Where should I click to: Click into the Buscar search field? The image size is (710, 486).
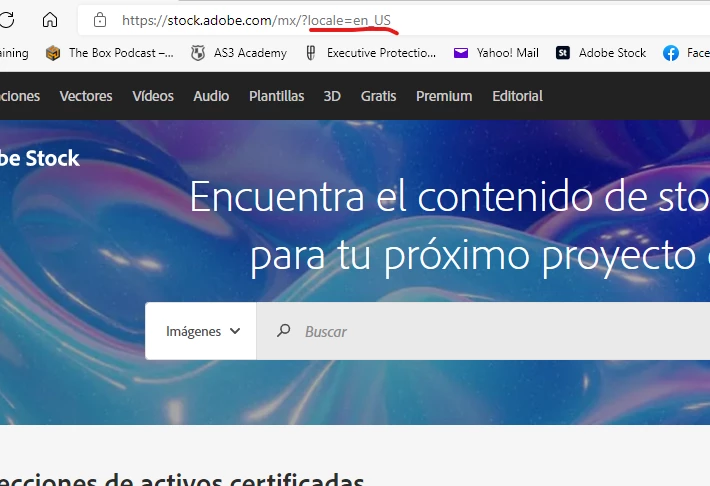click(x=483, y=331)
